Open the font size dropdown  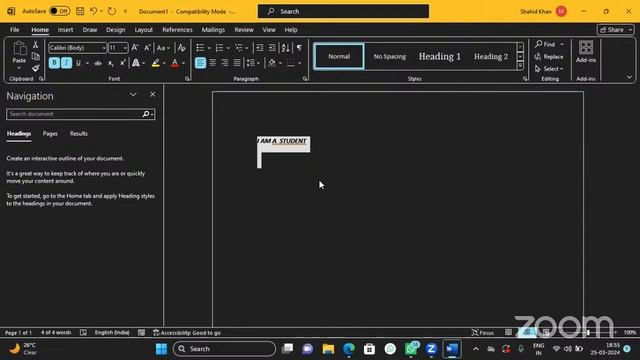[125, 48]
